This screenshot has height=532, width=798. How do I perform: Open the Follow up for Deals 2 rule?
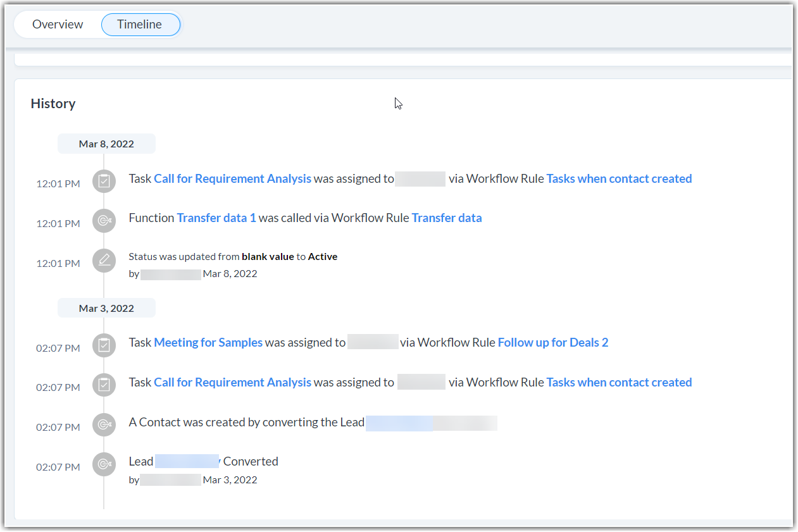(552, 343)
